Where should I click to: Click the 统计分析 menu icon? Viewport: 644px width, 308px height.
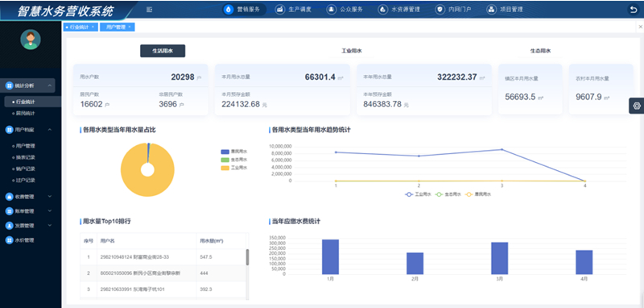(x=9, y=85)
